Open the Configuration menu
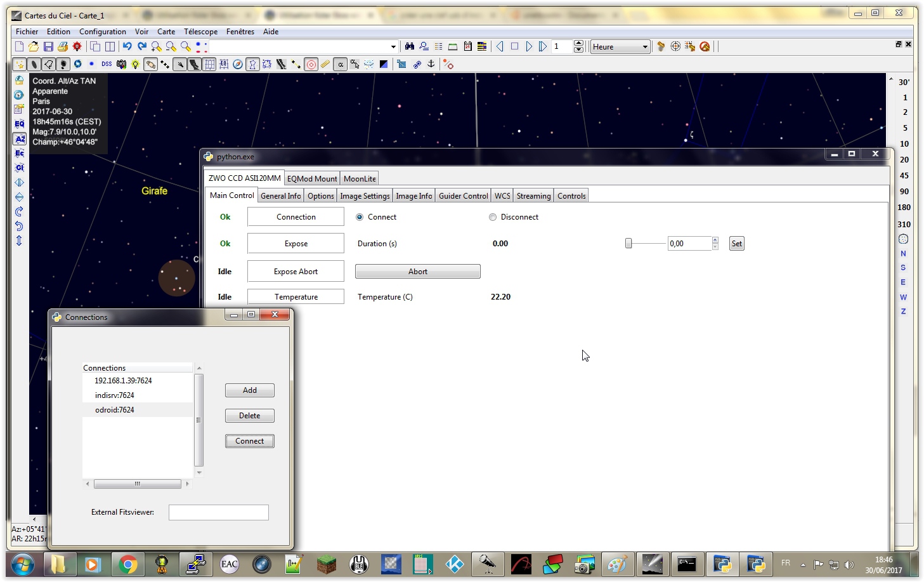The height and width of the screenshot is (582, 924). pos(103,31)
